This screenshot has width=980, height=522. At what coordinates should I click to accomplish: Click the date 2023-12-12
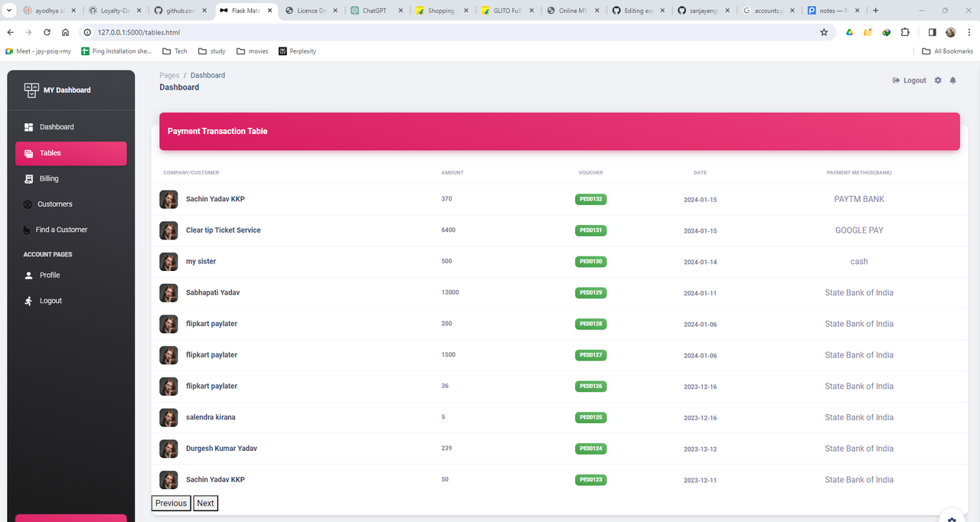point(700,449)
